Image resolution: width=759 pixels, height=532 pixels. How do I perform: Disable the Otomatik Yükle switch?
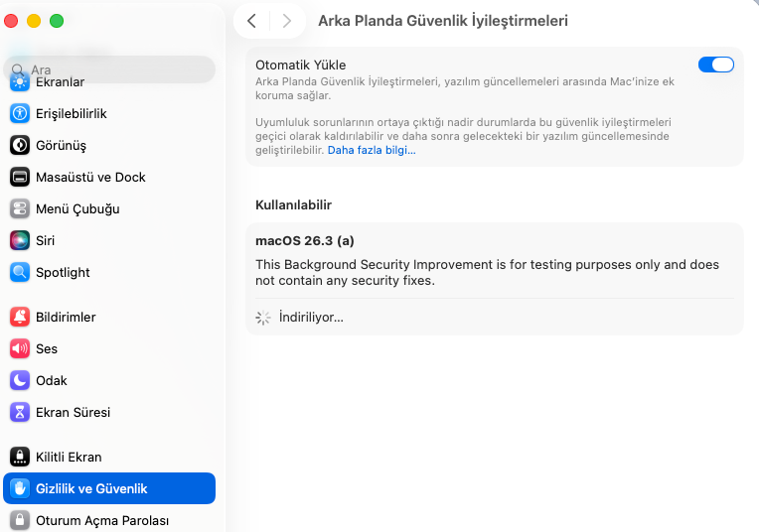pos(715,65)
